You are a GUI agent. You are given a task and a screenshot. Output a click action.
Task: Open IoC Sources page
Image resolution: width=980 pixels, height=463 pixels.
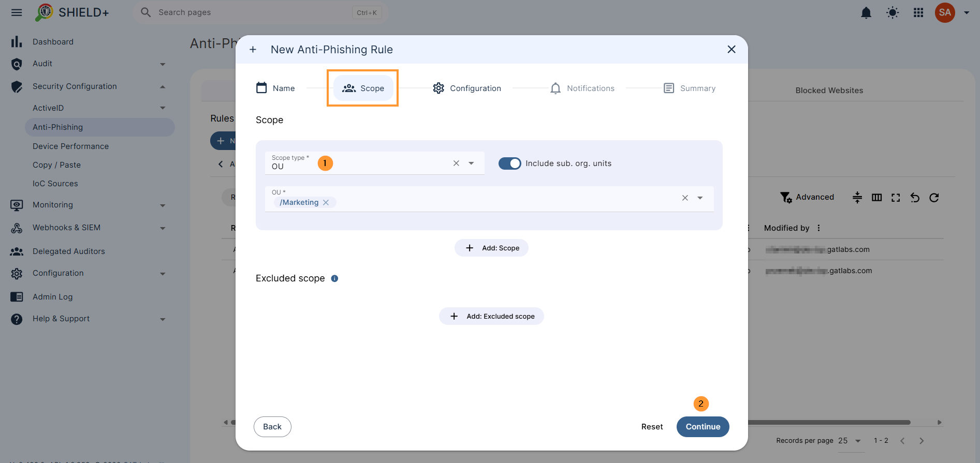tap(55, 184)
